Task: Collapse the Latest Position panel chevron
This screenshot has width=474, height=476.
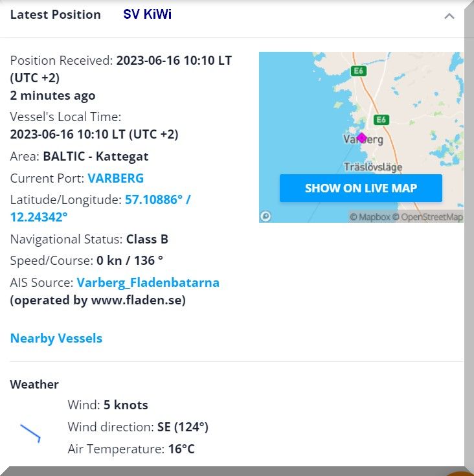Action: point(449,16)
